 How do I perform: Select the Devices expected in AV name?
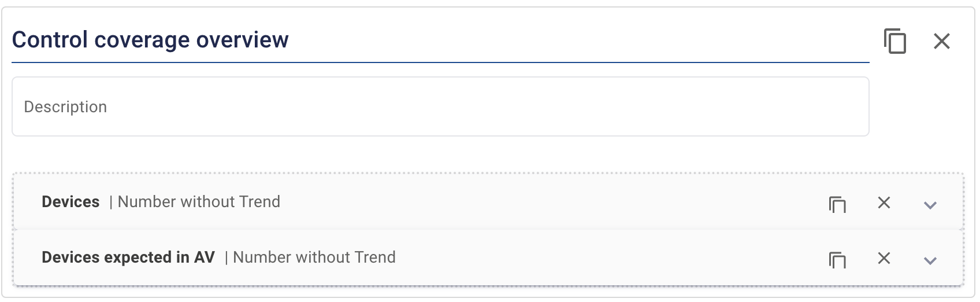[128, 257]
